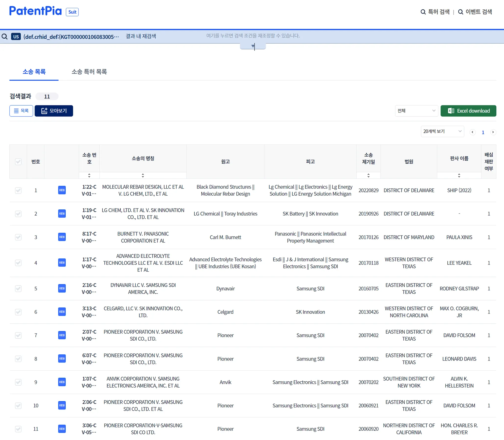Sort by lawsuit filing date arrows
The width and height of the screenshot is (504, 440).
[368, 175]
